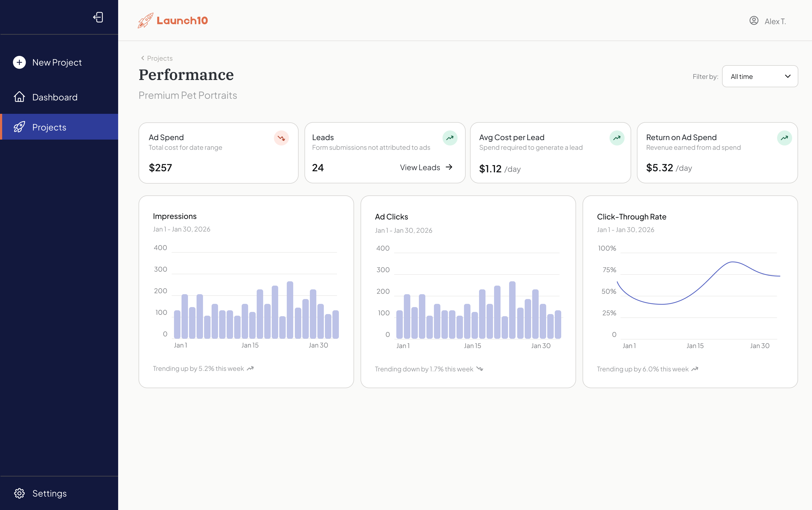Click the red downward trend icon on Ad Spend
Image resolution: width=812 pixels, height=510 pixels.
click(281, 138)
